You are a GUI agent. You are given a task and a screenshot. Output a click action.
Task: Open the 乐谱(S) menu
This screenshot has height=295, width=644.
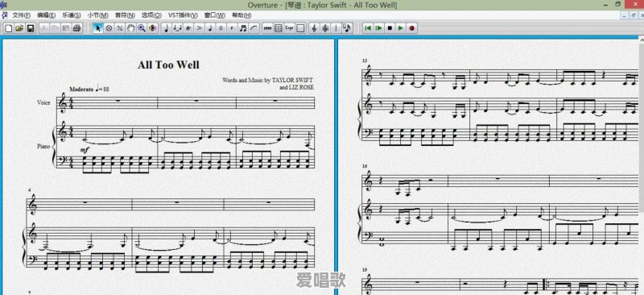tap(72, 15)
